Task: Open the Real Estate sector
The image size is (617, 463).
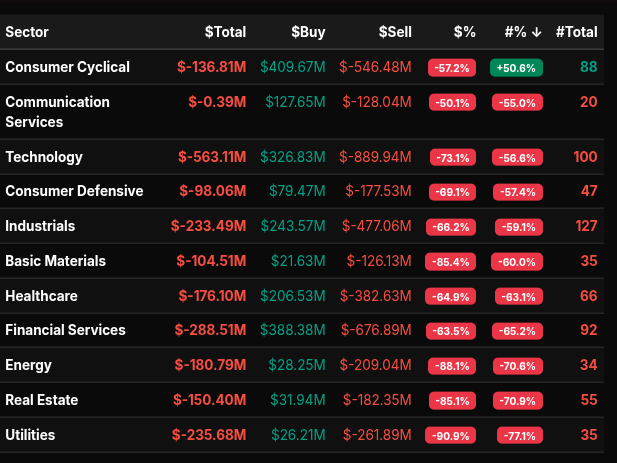Action: [42, 400]
